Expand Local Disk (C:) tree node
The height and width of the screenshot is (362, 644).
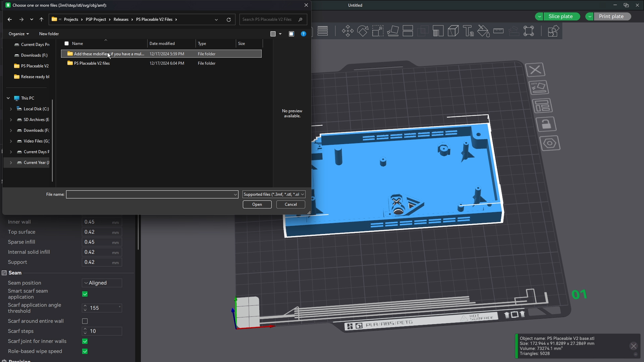(11, 109)
